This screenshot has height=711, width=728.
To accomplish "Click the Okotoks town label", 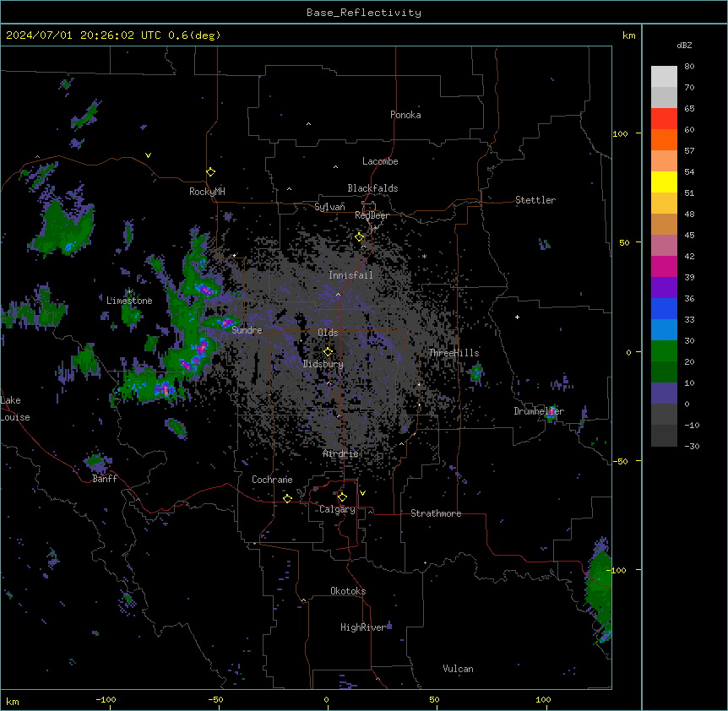I will [348, 591].
